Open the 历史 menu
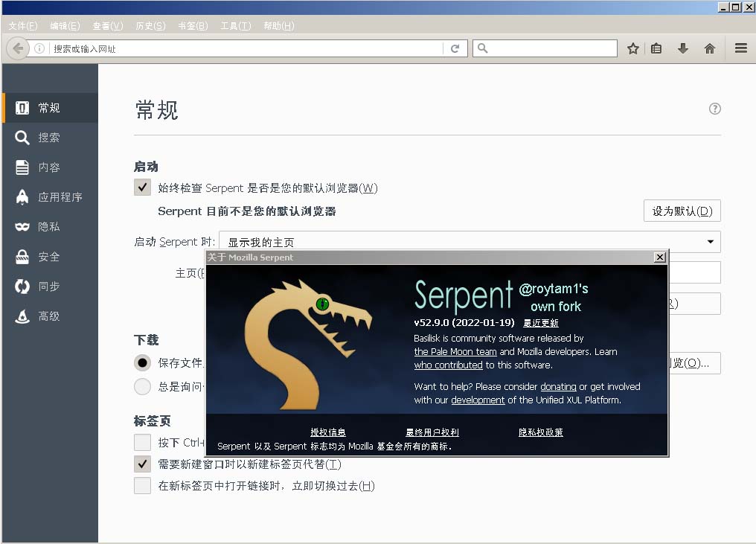 click(150, 26)
